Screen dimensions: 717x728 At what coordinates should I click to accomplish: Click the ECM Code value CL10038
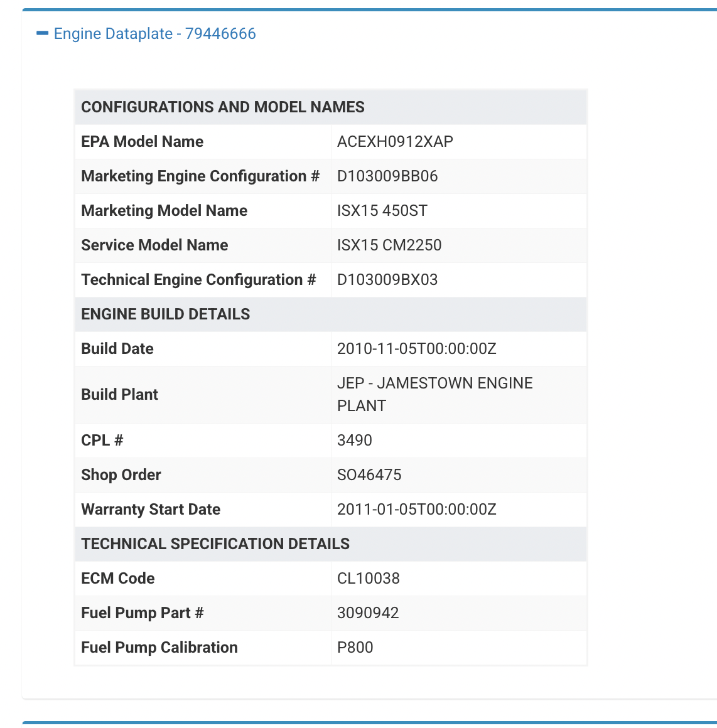coord(368,579)
